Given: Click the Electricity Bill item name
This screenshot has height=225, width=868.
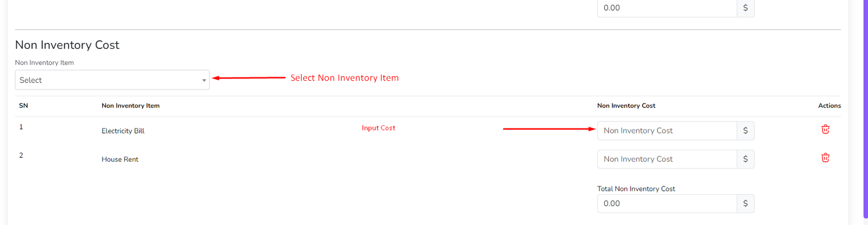Looking at the screenshot, I should 123,131.
